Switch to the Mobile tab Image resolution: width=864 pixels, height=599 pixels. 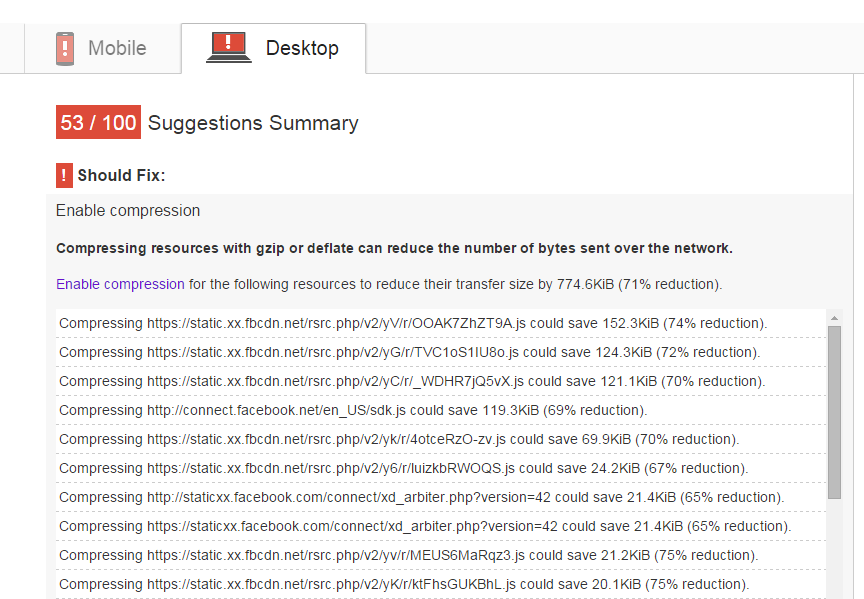(x=116, y=48)
